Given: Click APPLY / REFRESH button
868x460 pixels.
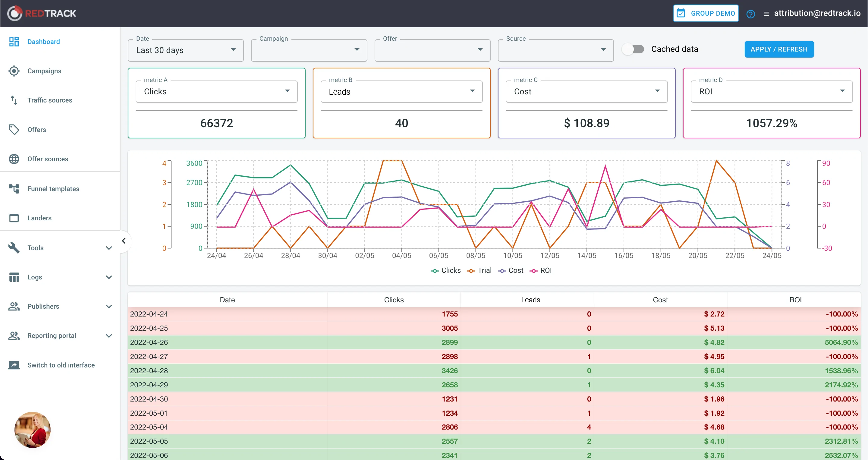Looking at the screenshot, I should (x=779, y=49).
